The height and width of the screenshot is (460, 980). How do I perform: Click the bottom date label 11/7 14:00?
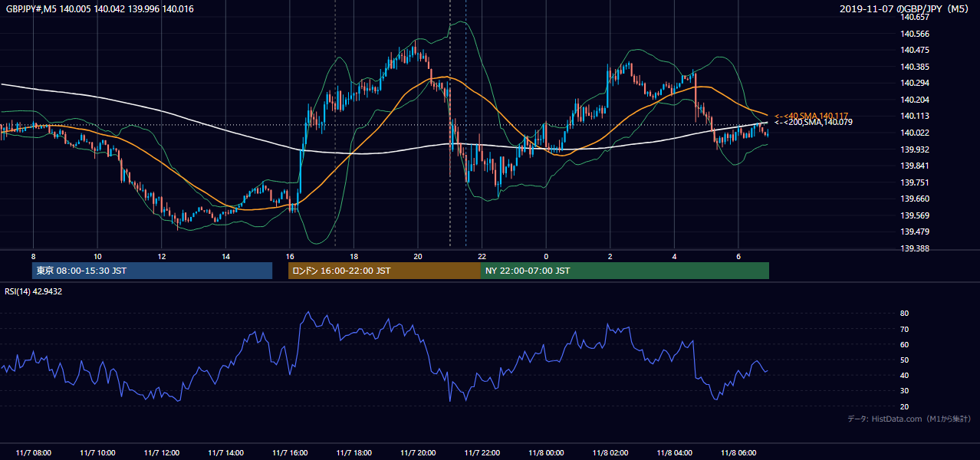coord(225,453)
